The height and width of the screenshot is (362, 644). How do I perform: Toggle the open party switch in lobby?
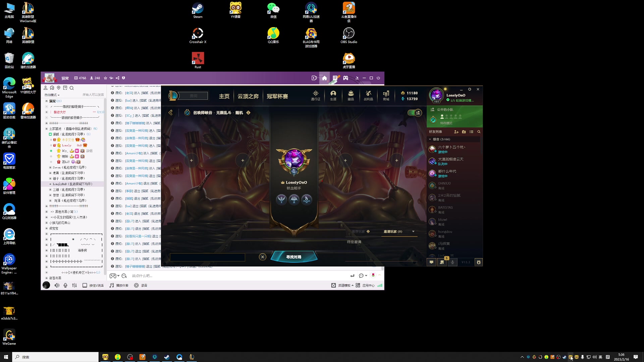tap(415, 113)
